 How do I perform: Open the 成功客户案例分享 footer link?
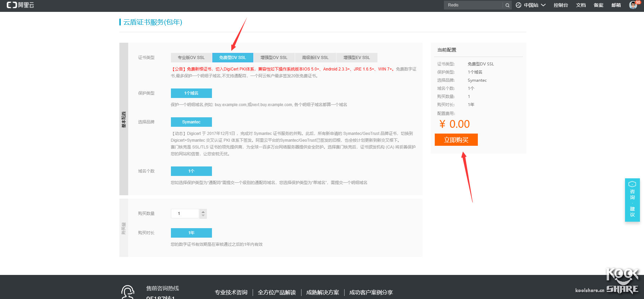point(371,292)
